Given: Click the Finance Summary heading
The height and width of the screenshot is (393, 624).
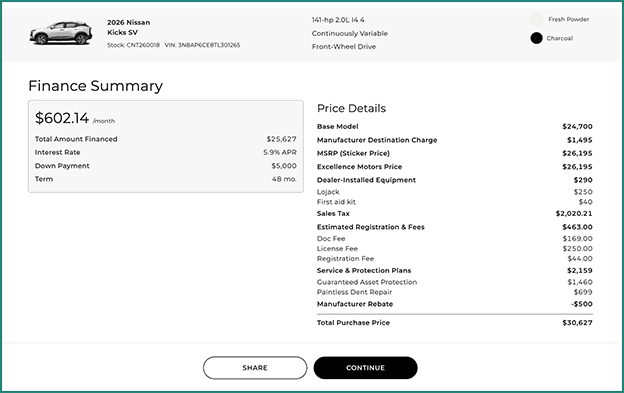Looking at the screenshot, I should click(96, 86).
